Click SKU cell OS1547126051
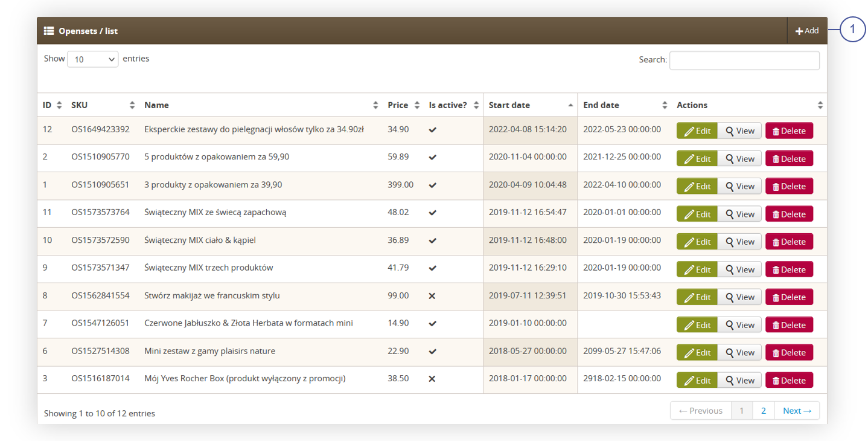 pyautogui.click(x=100, y=323)
